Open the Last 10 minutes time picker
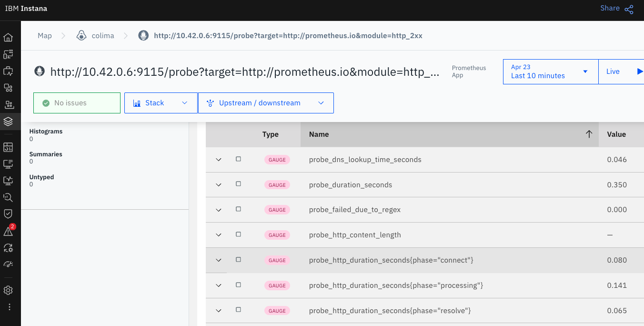 point(551,71)
